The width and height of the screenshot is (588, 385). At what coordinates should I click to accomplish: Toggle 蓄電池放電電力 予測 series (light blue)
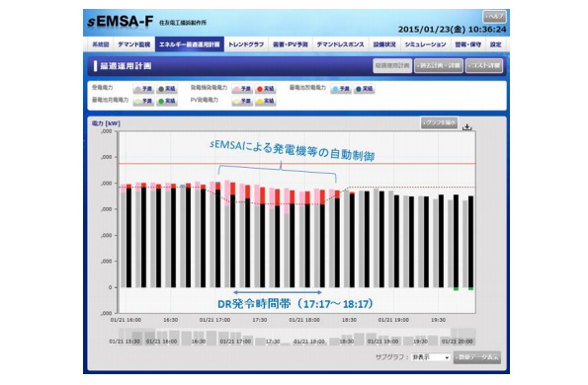coord(341,89)
